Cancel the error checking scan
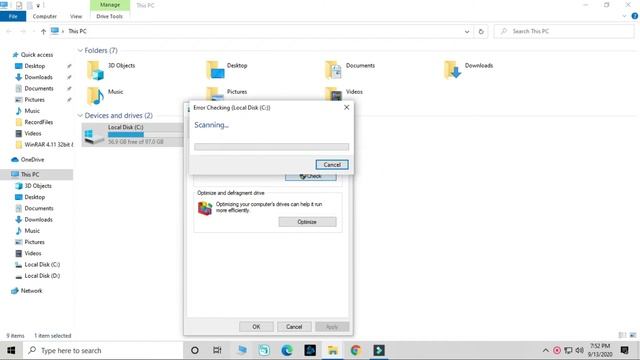Viewport: 640px width, 360px height. click(332, 164)
